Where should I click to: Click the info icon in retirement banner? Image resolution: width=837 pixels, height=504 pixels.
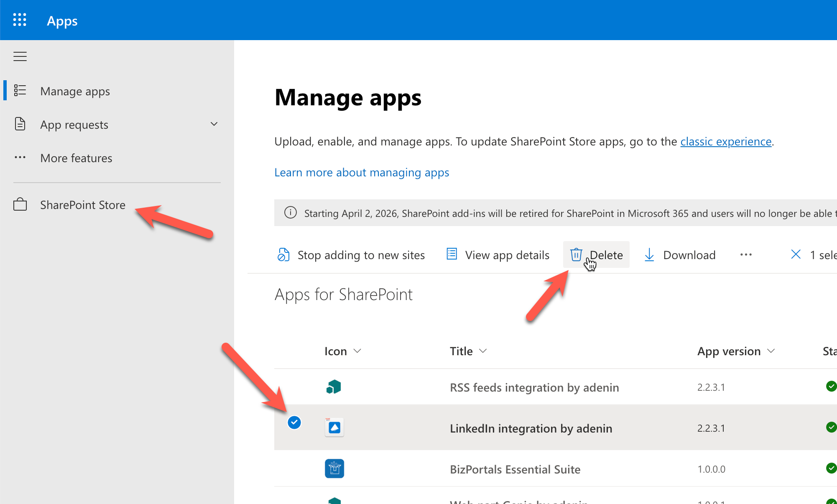[x=291, y=213]
